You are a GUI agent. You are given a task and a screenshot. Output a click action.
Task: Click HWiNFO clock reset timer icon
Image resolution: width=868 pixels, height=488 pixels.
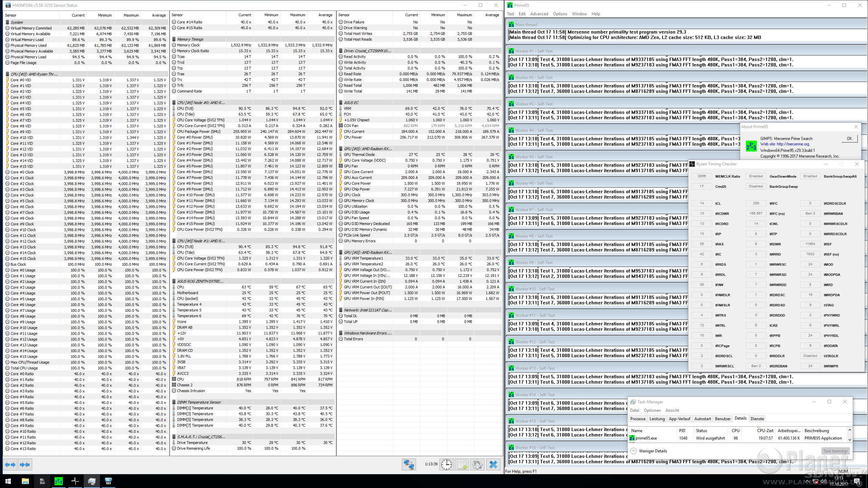[447, 464]
